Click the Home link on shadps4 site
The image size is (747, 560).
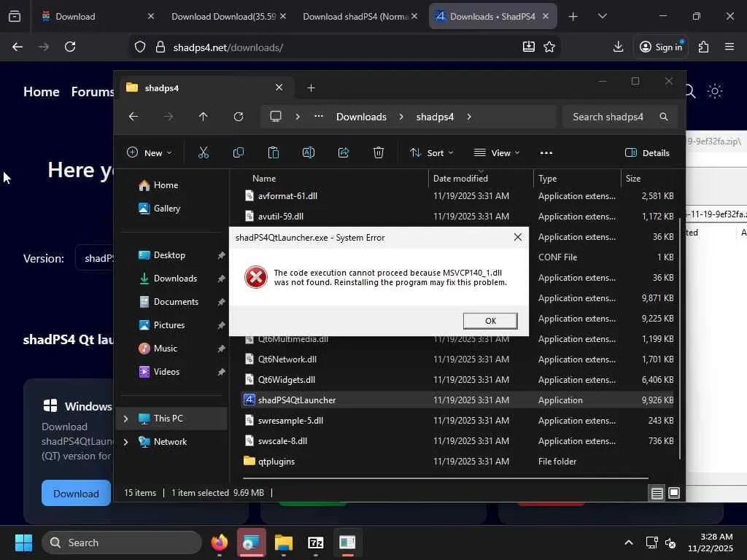42,92
